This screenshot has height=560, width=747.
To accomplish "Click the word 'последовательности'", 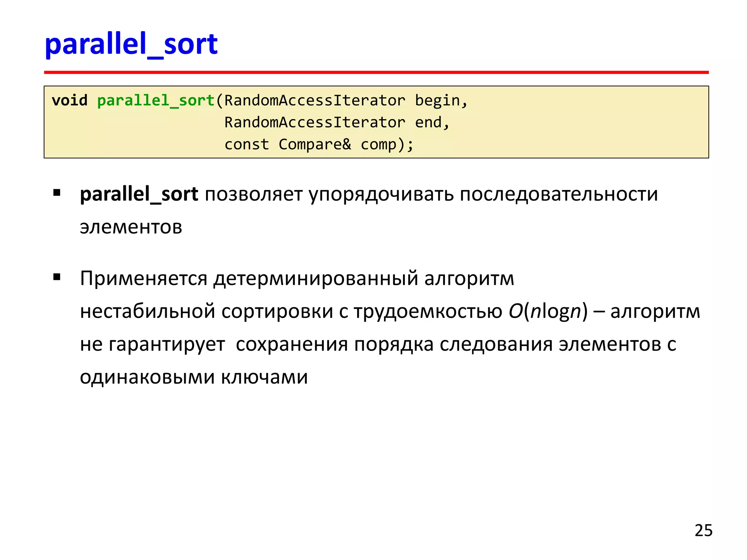I will 558,194.
